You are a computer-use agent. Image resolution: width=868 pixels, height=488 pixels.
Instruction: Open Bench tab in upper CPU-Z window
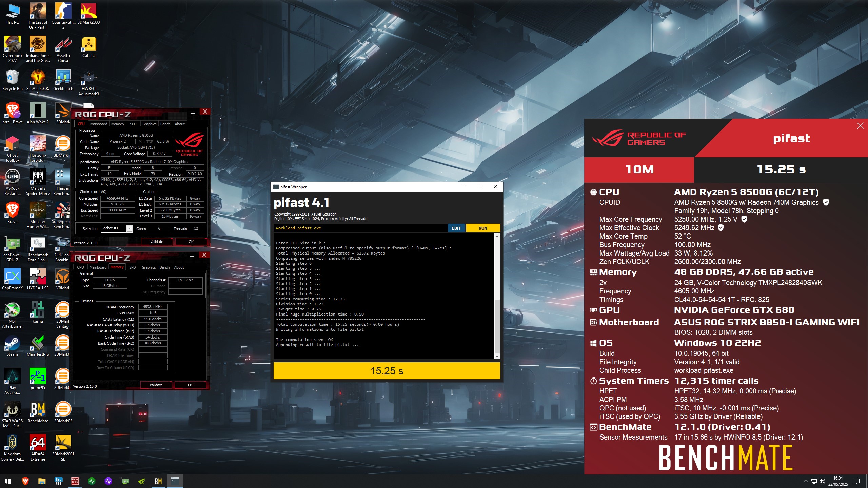click(165, 124)
